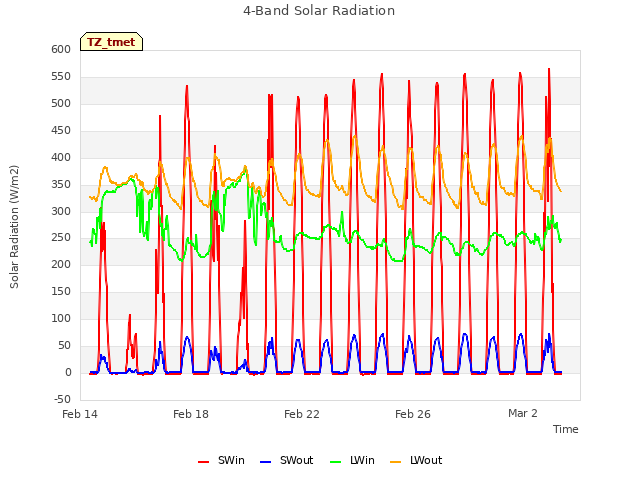640x480 pixels.
Task: Click the 500 y-axis tick label
Action: click(61, 103)
